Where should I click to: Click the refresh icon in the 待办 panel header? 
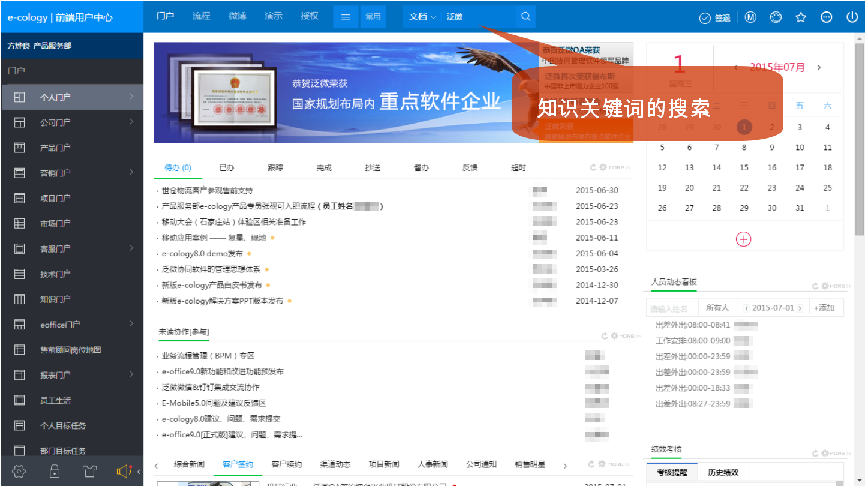pos(593,168)
